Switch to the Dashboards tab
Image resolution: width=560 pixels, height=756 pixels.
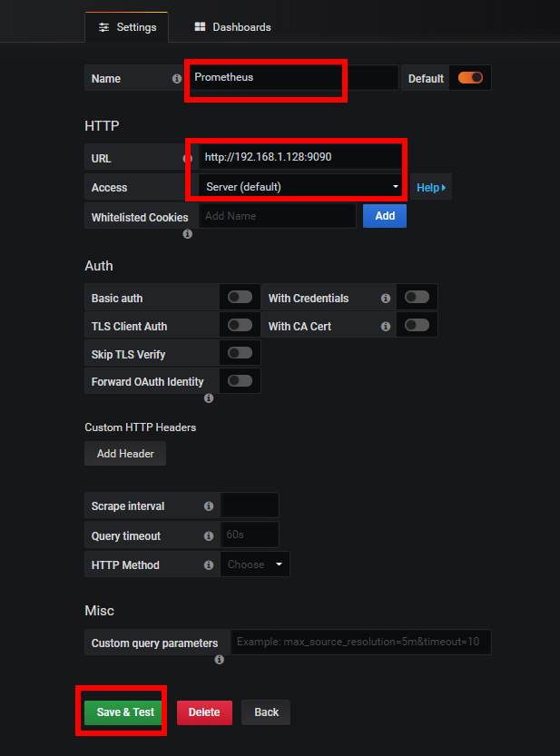[232, 27]
